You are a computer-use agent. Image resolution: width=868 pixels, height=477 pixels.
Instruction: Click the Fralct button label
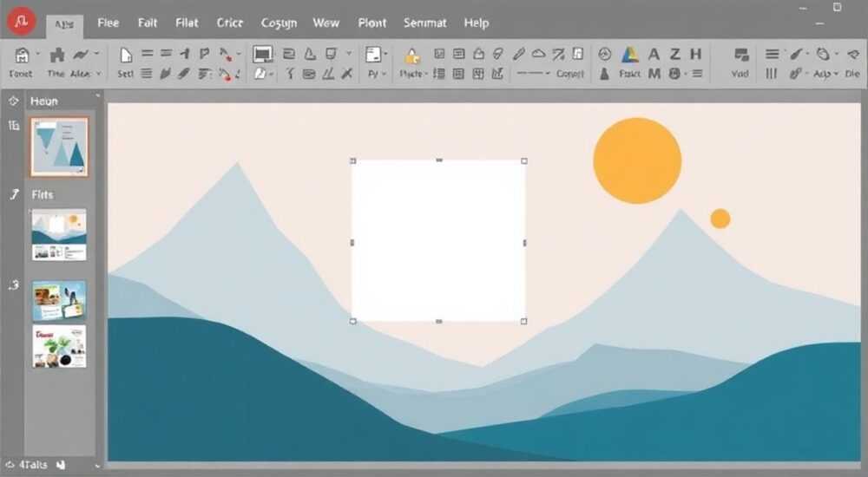point(630,74)
